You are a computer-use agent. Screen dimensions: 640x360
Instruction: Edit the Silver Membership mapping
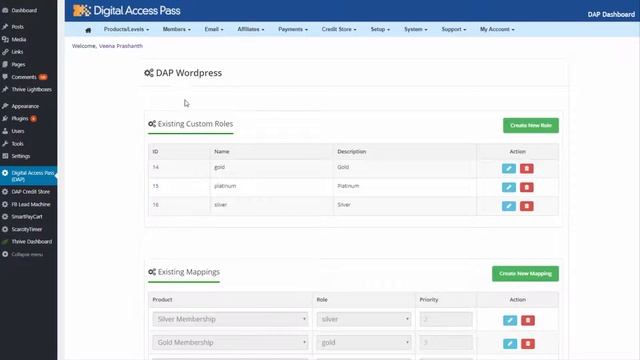click(x=510, y=320)
